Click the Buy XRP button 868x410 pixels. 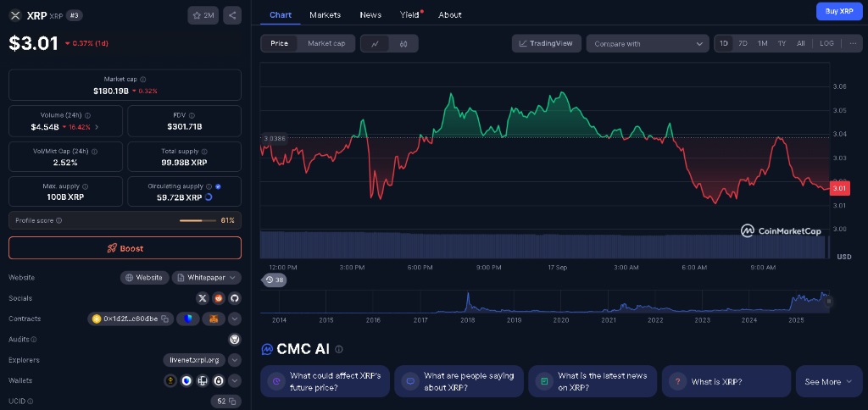(x=839, y=11)
